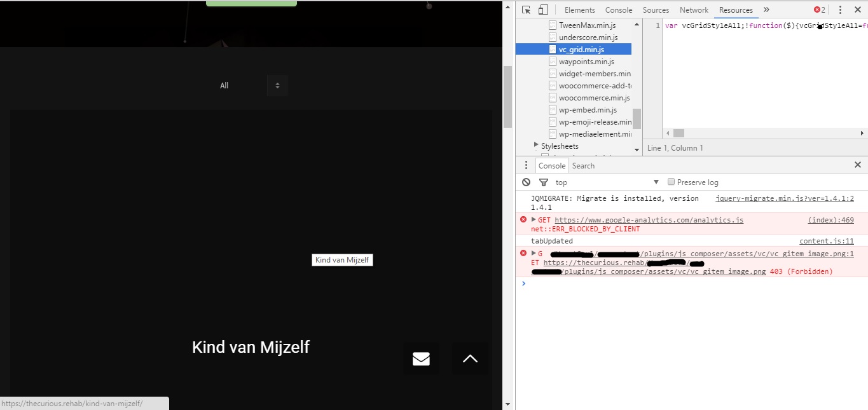Image resolution: width=868 pixels, height=410 pixels.
Task: Open the 'top' context dropdown
Action: pyautogui.click(x=607, y=182)
